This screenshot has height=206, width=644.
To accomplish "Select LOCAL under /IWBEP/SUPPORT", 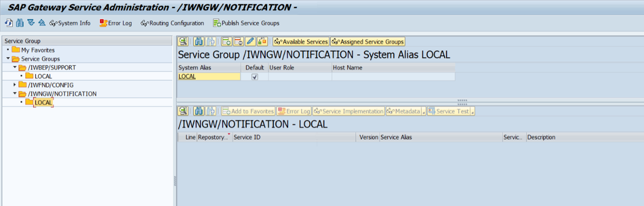I will coord(43,76).
